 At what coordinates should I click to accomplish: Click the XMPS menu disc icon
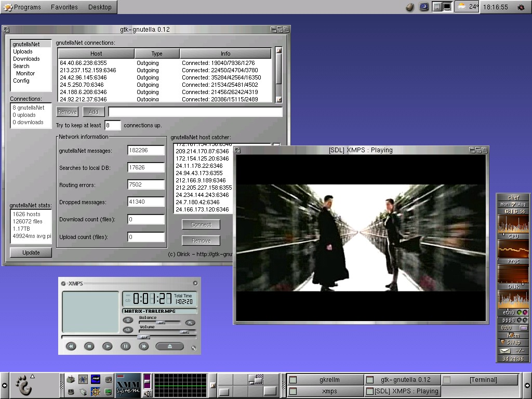click(x=63, y=284)
